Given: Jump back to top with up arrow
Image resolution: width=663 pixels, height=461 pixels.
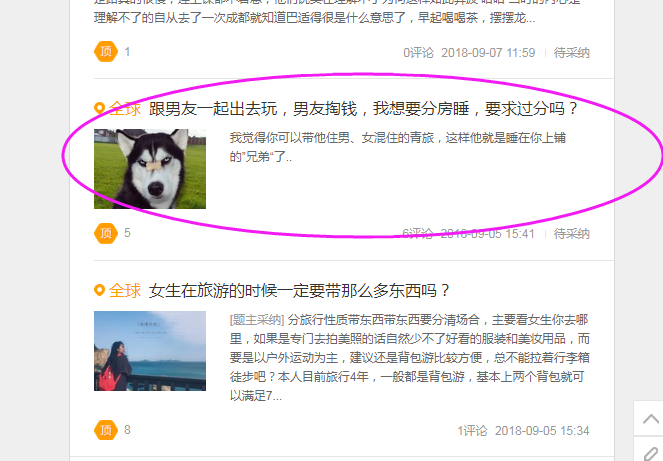Looking at the screenshot, I should pos(650,419).
